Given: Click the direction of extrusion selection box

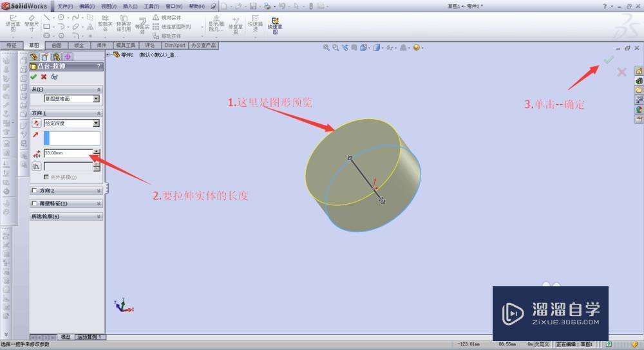Looking at the screenshot, I should (71, 138).
